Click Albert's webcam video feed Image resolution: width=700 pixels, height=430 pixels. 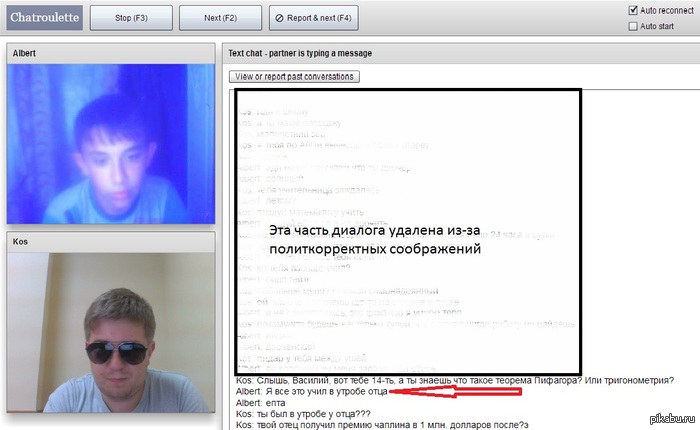pyautogui.click(x=110, y=146)
